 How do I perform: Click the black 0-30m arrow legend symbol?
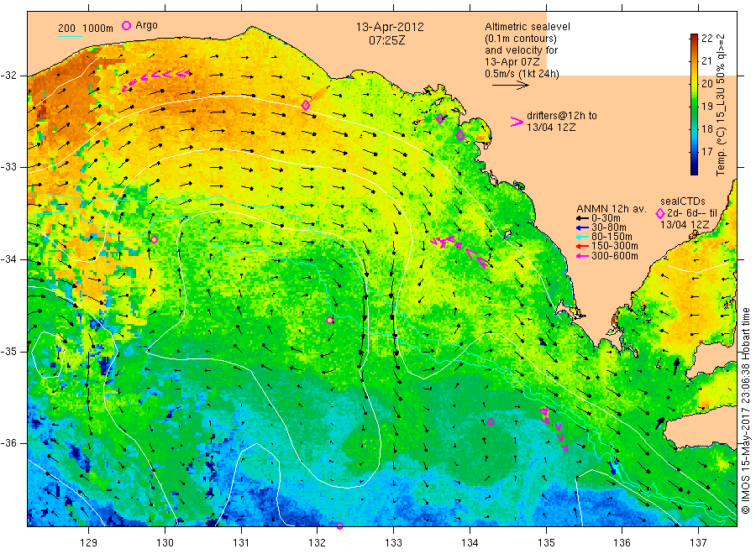(x=582, y=218)
